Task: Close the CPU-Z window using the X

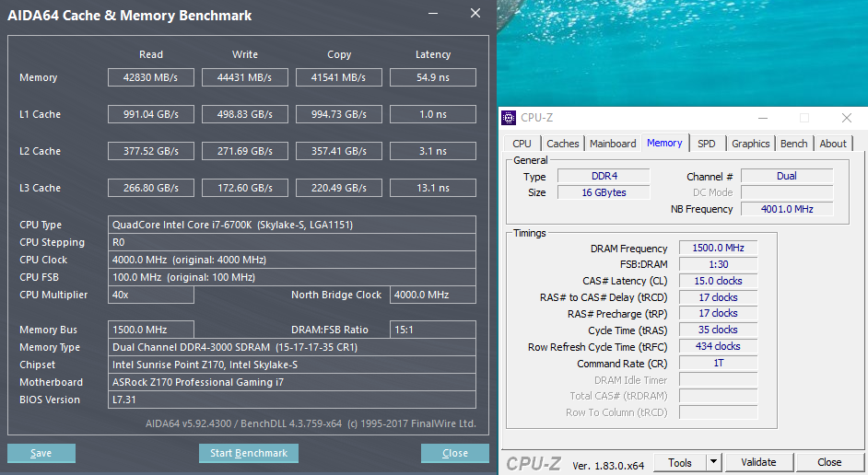Action: pos(847,118)
